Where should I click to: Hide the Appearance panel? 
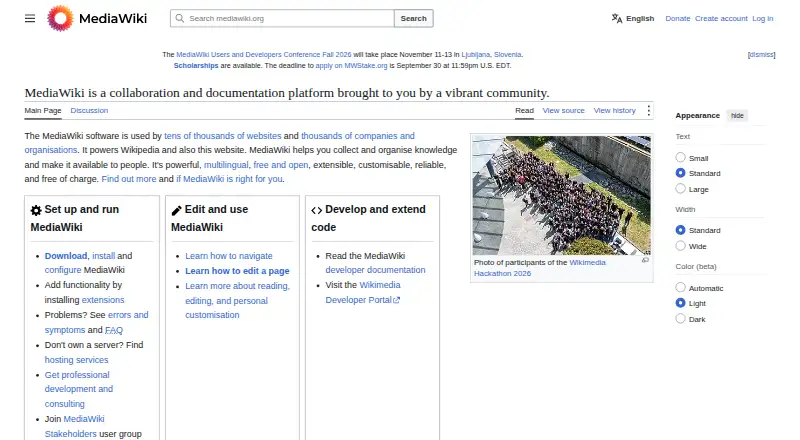737,116
